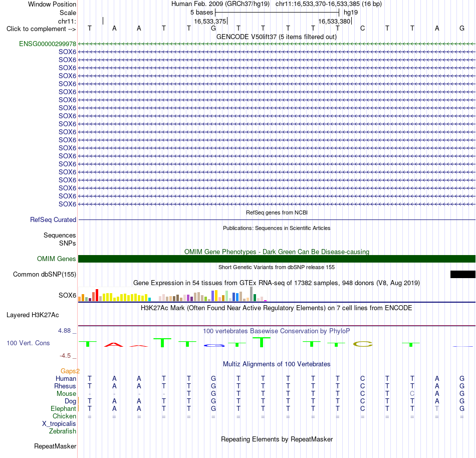Open the RefSeq Curated track label
This screenshot has width=476, height=458.
[x=53, y=220]
